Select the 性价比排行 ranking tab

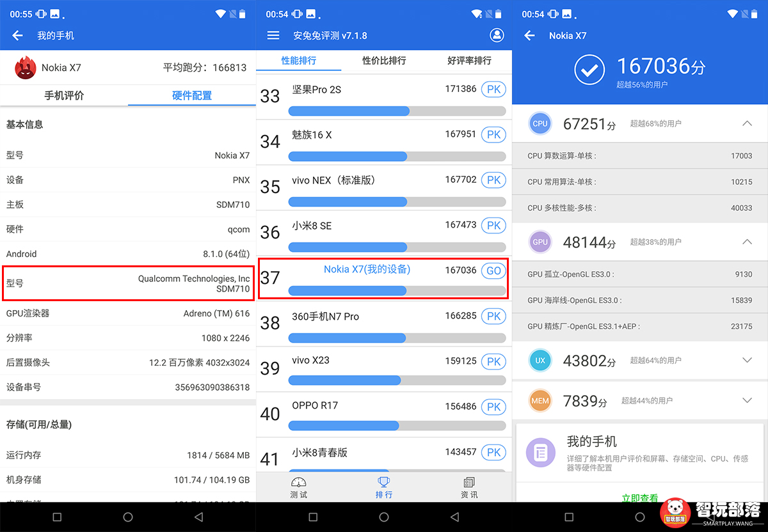click(x=384, y=61)
